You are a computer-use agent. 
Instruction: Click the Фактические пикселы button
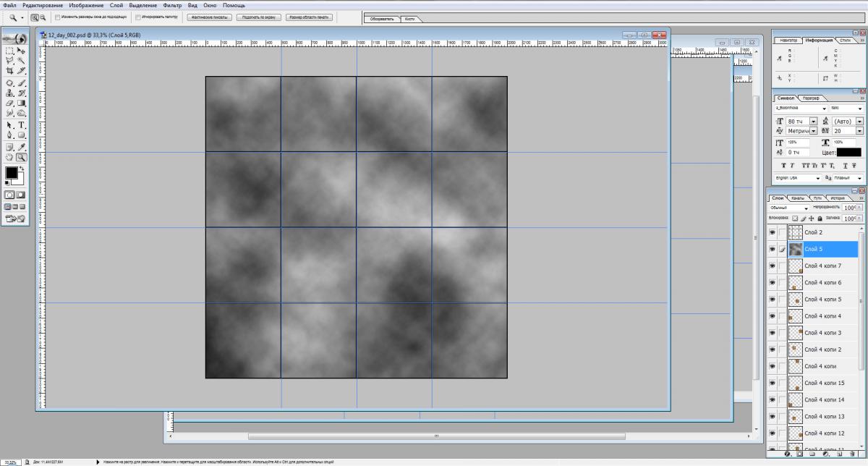pos(208,17)
